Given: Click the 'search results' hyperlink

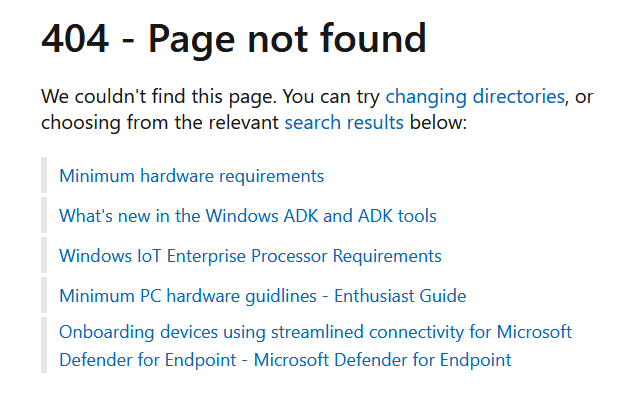Looking at the screenshot, I should [x=344, y=123].
